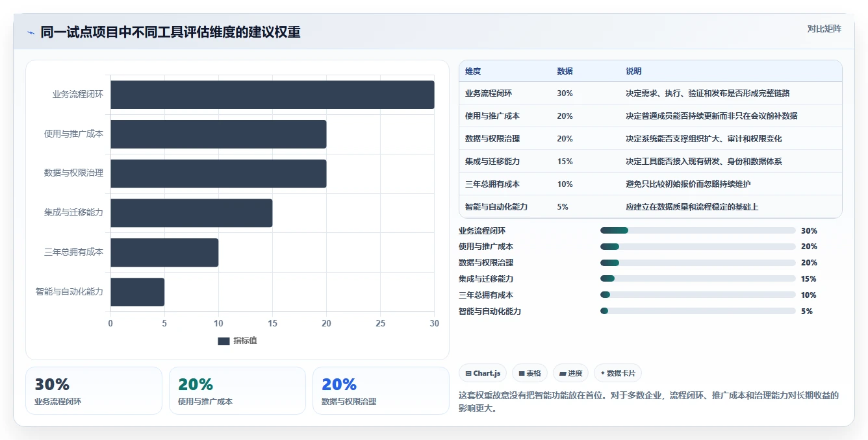Click the 数据与权限治理 cell in the table
Viewport: 868px width, 440px height.
click(492, 139)
